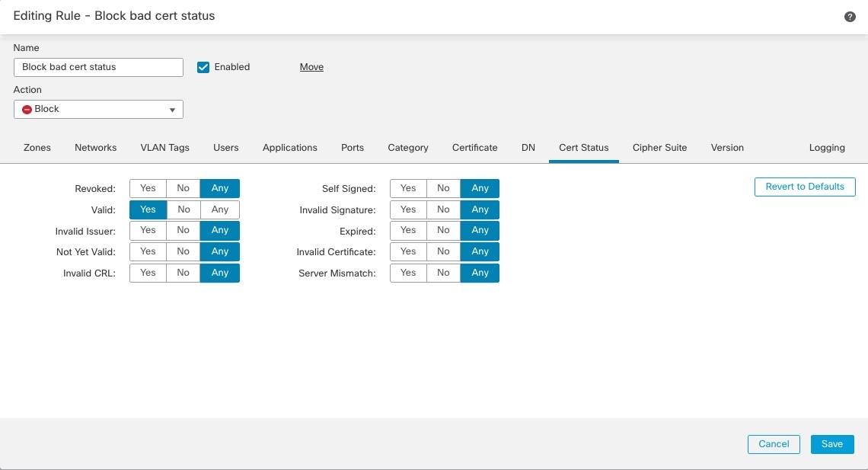This screenshot has width=868, height=470.
Task: Set Invalid Certificate to No
Action: tap(443, 251)
